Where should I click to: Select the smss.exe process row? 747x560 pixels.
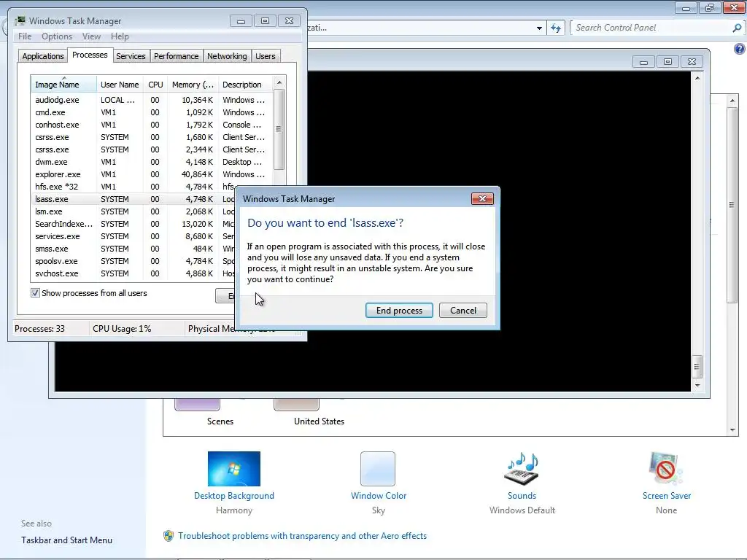(133, 249)
